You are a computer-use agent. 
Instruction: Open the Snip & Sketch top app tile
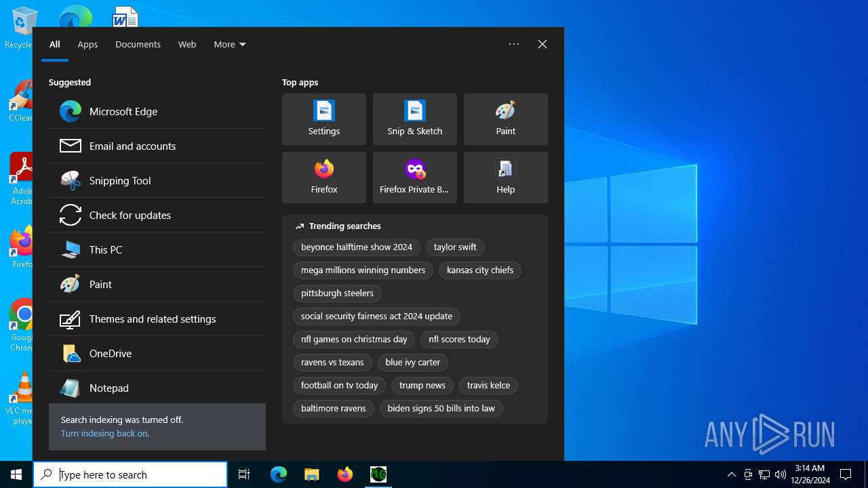pos(415,119)
